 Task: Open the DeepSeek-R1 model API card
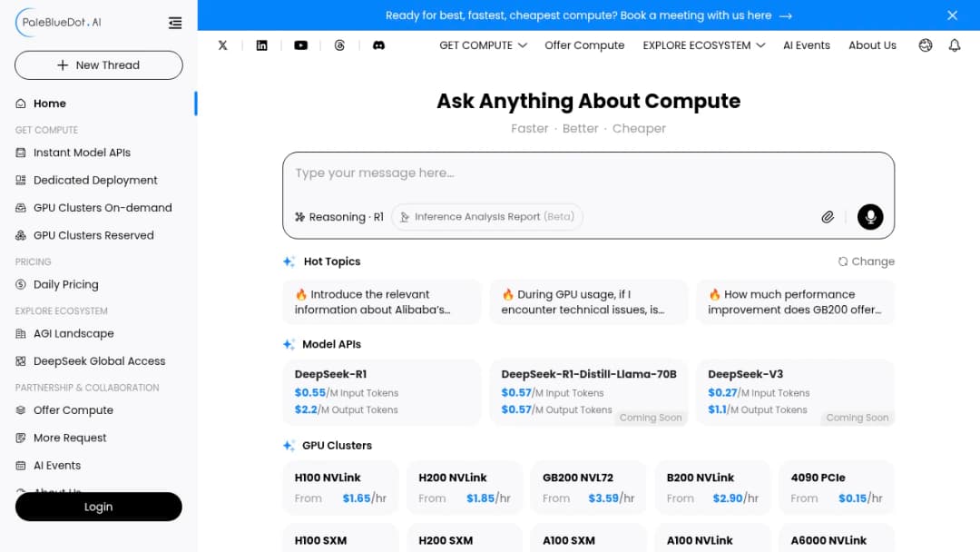click(x=382, y=392)
